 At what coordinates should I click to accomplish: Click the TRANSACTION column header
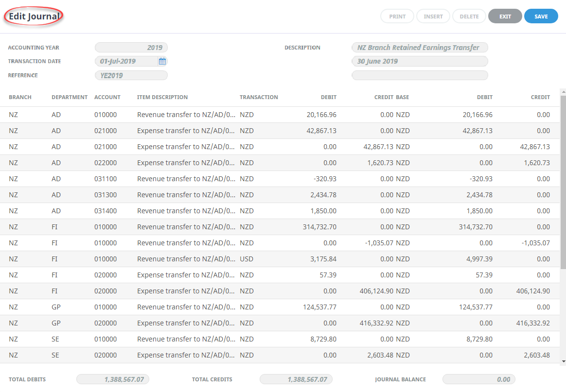(259, 97)
